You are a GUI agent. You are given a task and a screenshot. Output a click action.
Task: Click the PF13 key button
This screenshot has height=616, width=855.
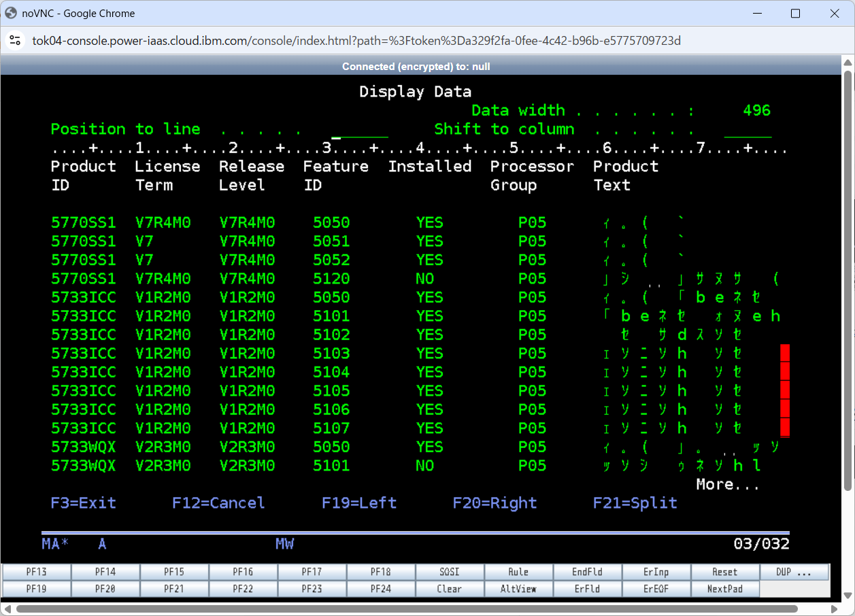point(37,572)
